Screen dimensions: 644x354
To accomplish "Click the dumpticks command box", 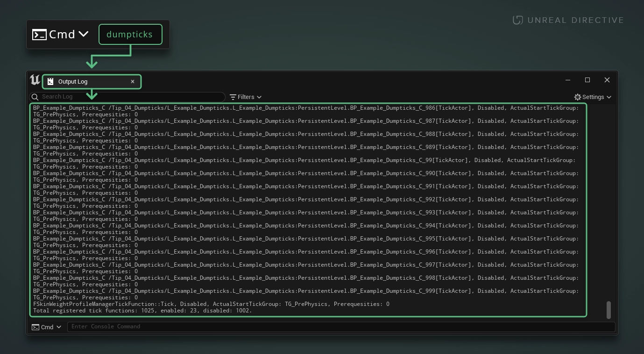I will [x=130, y=35].
